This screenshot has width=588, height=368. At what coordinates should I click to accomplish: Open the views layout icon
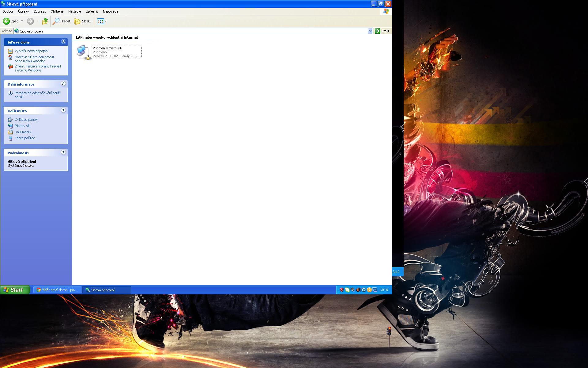(x=100, y=21)
